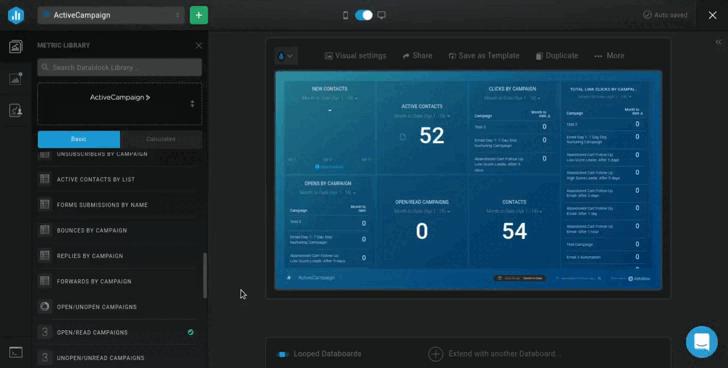Open the More options menu
Image resolution: width=728 pixels, height=368 pixels.
coord(609,56)
